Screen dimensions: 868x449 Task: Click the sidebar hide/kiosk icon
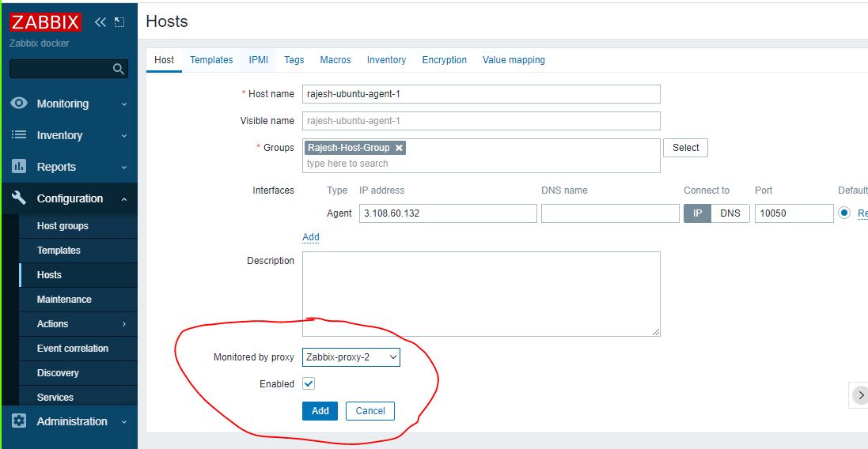click(119, 22)
